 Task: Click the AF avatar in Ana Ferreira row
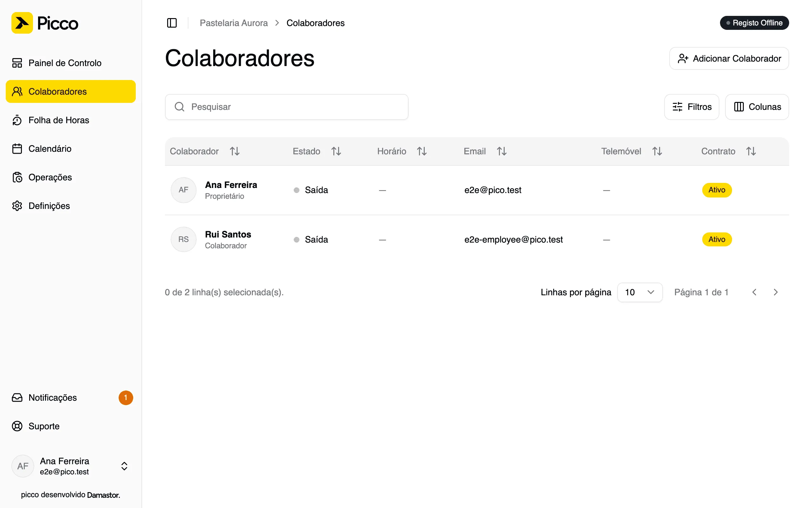(184, 190)
